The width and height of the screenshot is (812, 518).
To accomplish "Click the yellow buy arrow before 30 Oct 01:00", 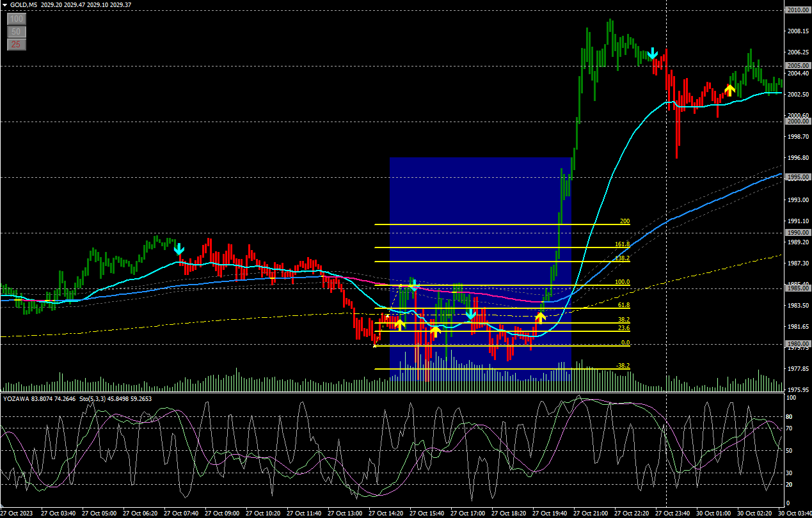I will tap(729, 90).
